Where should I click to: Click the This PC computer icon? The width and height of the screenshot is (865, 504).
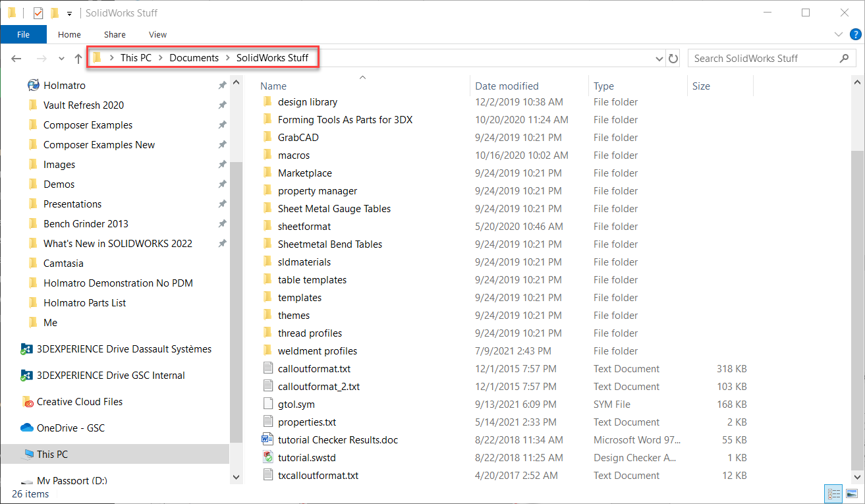(28, 454)
